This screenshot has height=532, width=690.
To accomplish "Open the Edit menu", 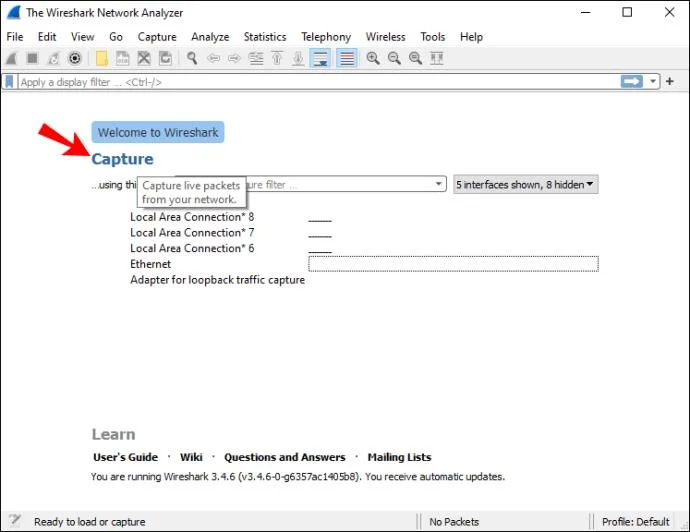I will (x=47, y=37).
